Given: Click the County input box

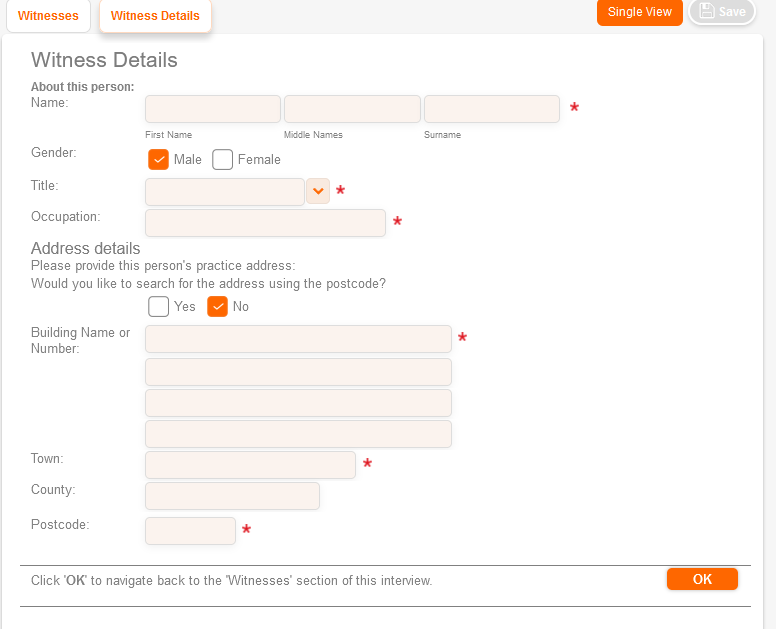Looking at the screenshot, I should pyautogui.click(x=232, y=496).
